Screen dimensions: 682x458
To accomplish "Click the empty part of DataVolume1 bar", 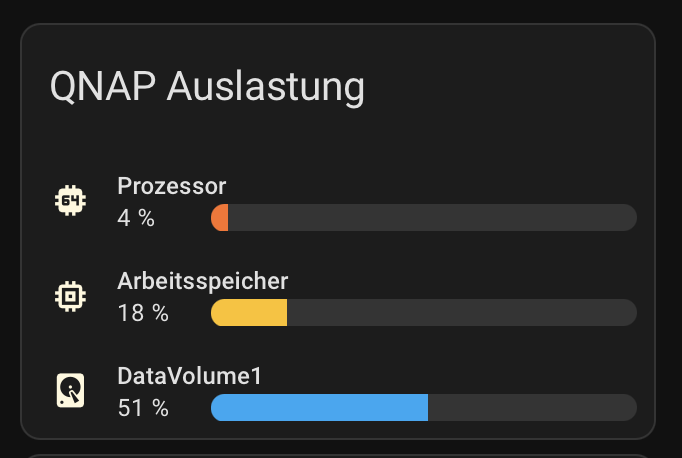I will coord(532,408).
